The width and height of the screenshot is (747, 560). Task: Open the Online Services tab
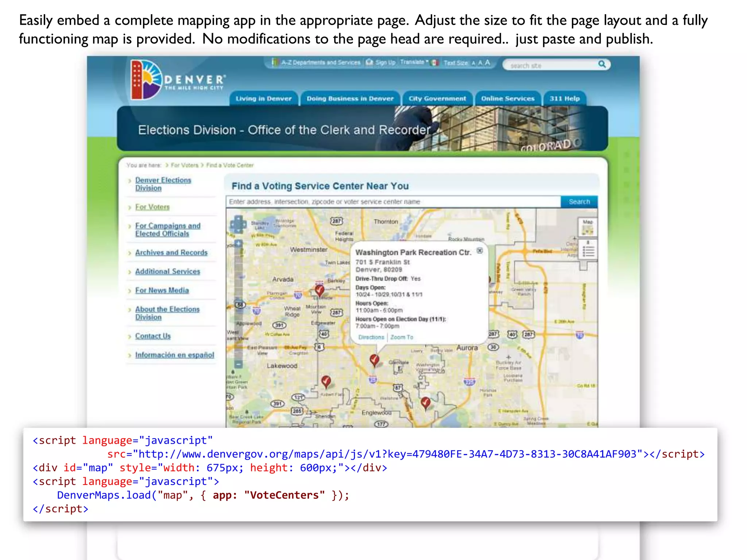click(508, 98)
